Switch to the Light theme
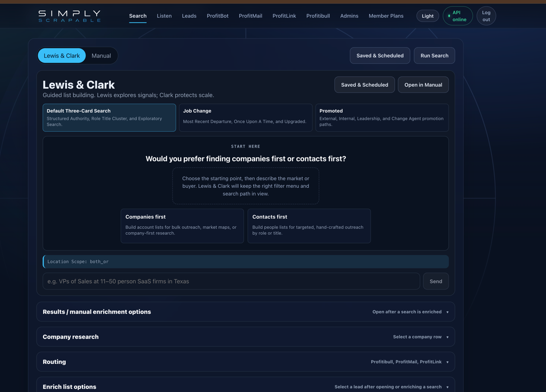The width and height of the screenshot is (546, 392). pos(428,16)
